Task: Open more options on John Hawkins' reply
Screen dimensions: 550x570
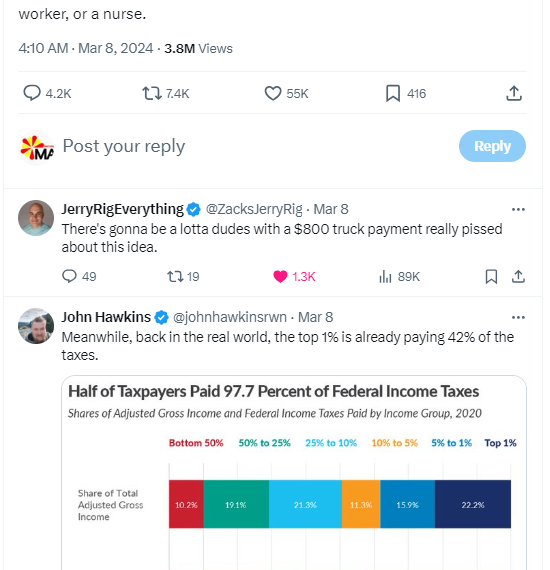Action: point(518,317)
